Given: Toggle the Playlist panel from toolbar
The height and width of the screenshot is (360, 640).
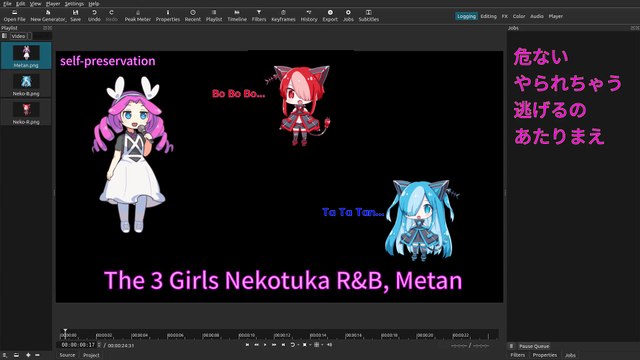Looking at the screenshot, I should click(214, 16).
